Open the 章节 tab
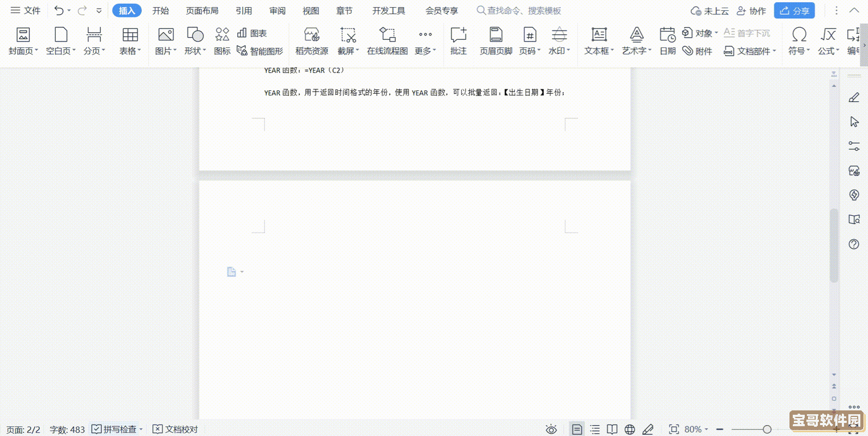868x436 pixels. [x=344, y=10]
